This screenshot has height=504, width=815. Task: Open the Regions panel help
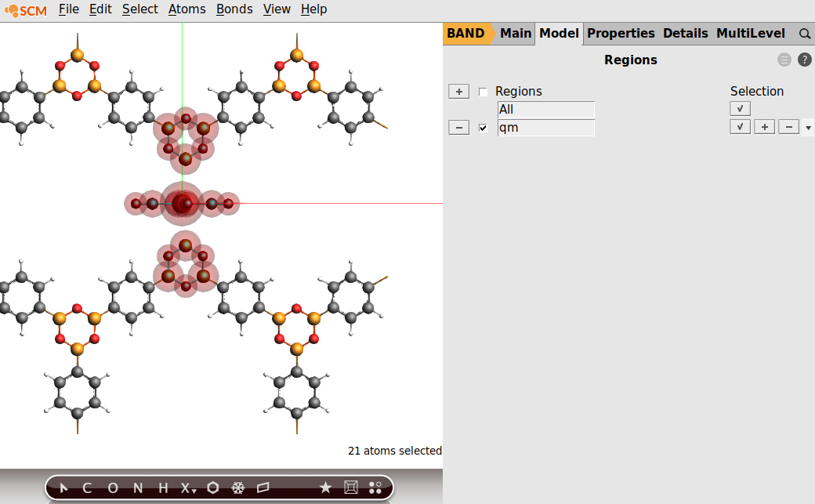(804, 59)
